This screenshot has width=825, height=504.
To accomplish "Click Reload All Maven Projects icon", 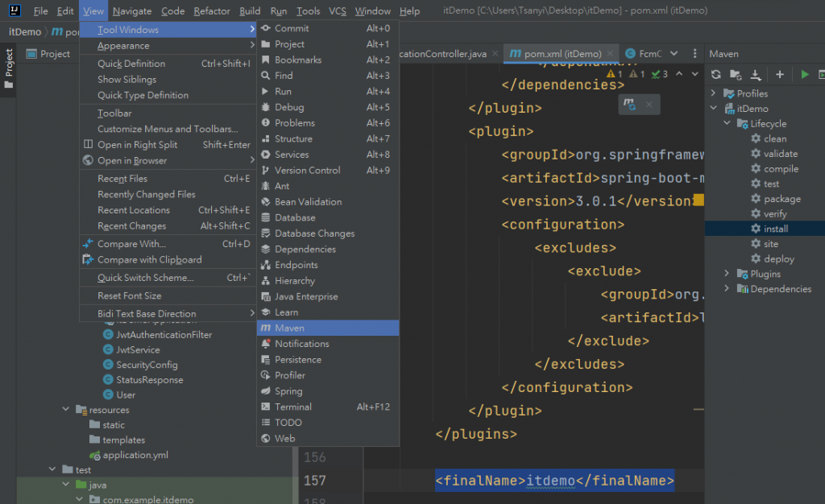I will coord(715,75).
